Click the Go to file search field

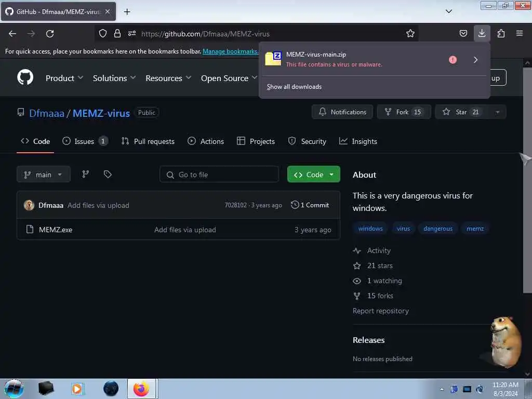(219, 175)
